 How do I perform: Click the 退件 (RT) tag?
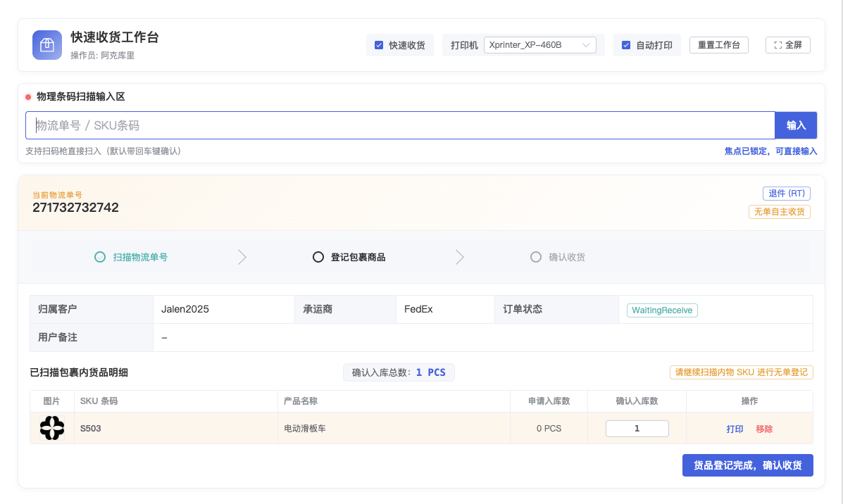(787, 194)
